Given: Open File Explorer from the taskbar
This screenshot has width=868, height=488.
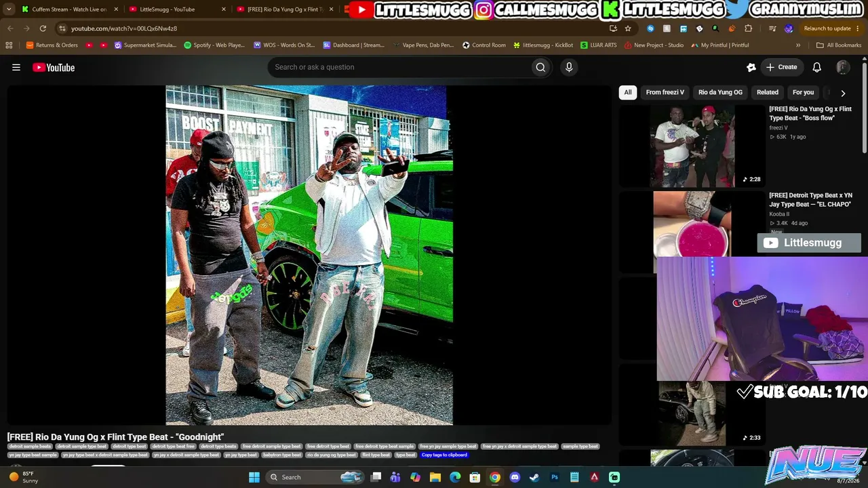Looking at the screenshot, I should pyautogui.click(x=435, y=477).
